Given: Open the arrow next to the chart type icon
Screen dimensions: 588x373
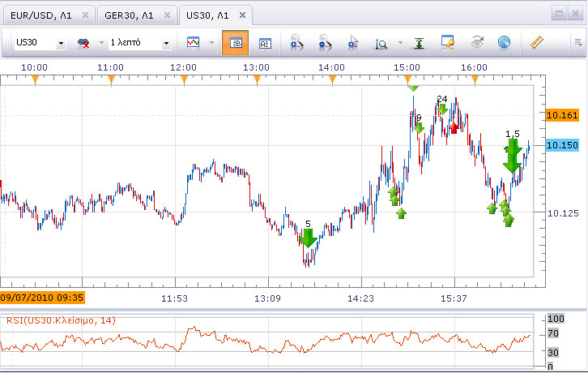Looking at the screenshot, I should click(x=212, y=42).
